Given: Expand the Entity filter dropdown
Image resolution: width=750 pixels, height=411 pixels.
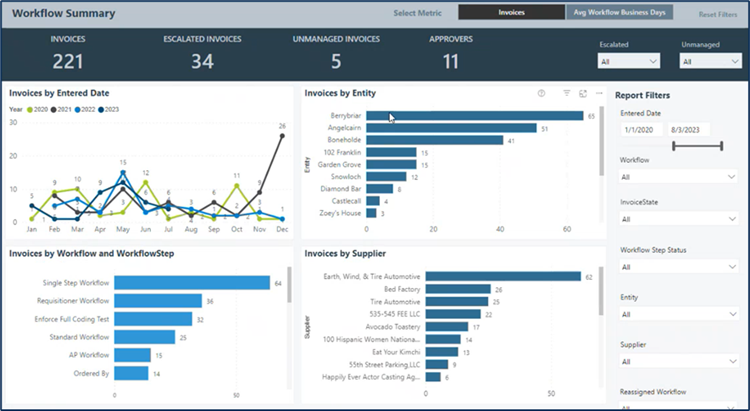Looking at the screenshot, I should click(x=678, y=314).
